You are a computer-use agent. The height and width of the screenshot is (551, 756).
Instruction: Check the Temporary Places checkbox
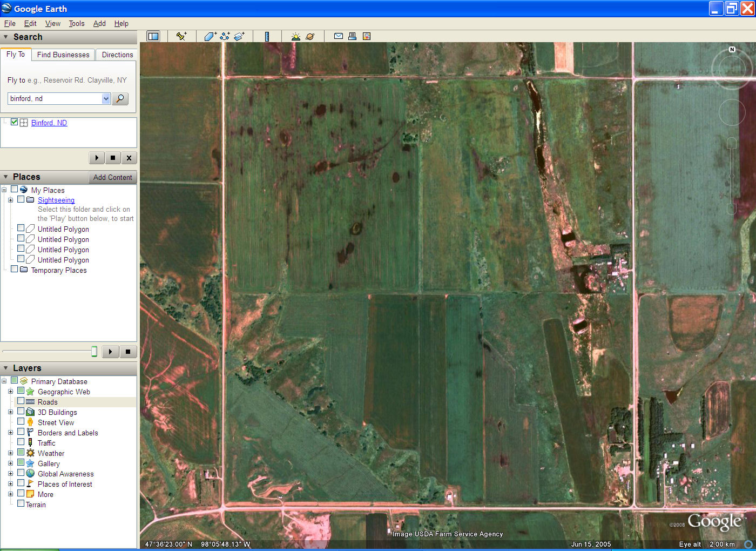[x=14, y=270]
